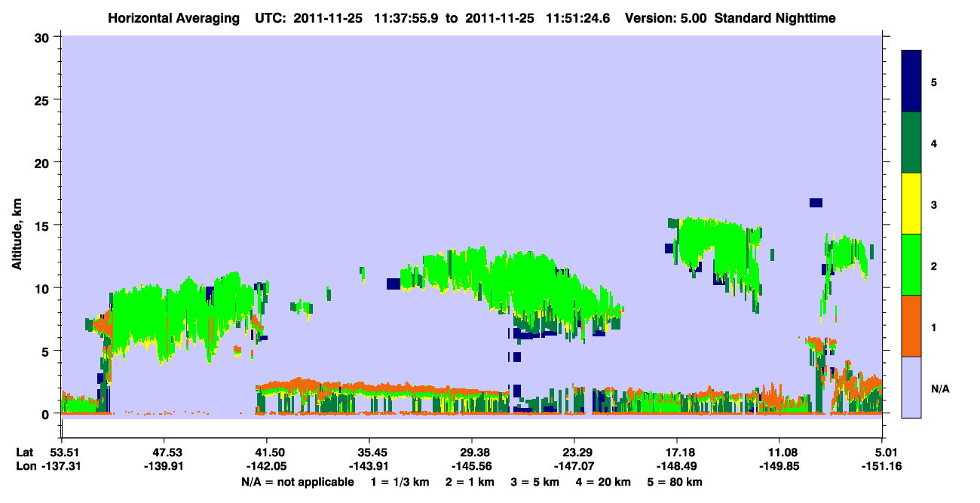The image size is (980, 503).
Task: Select the lavender N/A colorbar segment
Action: click(x=911, y=387)
